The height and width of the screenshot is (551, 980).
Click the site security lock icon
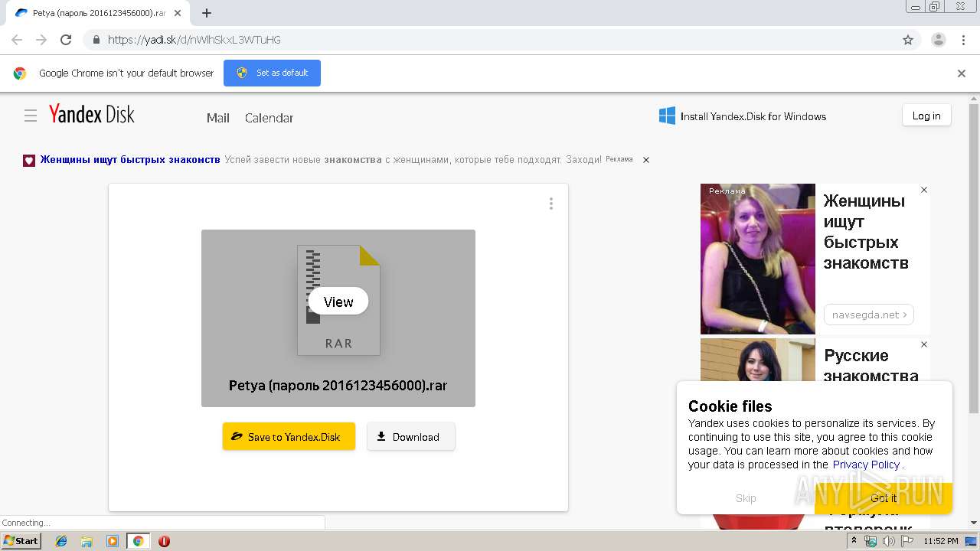click(x=96, y=40)
